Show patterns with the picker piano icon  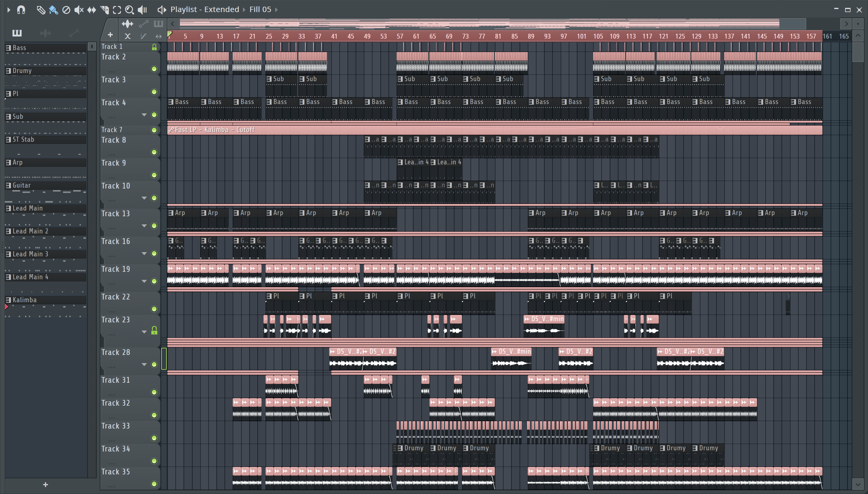coord(17,33)
